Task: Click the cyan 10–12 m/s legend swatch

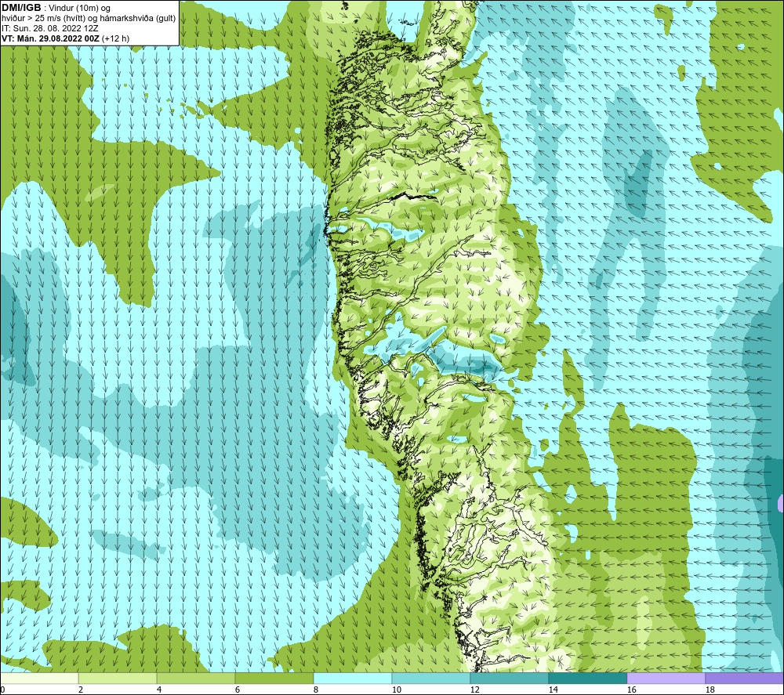Action: (x=431, y=678)
